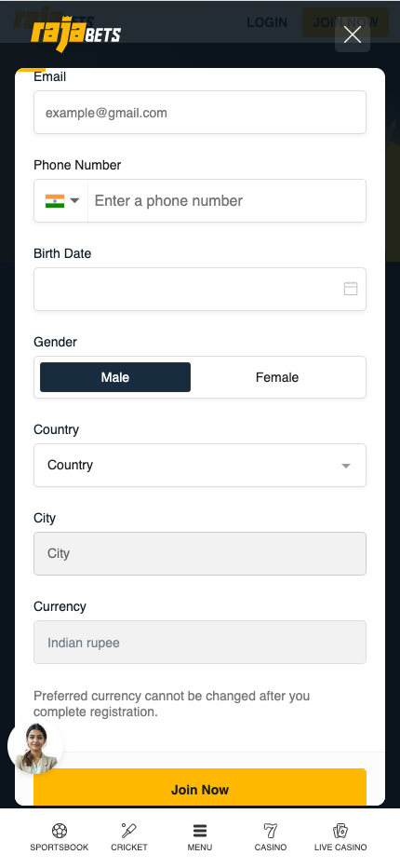Click the disabled City field
The width and height of the screenshot is (400, 868).
click(x=200, y=553)
